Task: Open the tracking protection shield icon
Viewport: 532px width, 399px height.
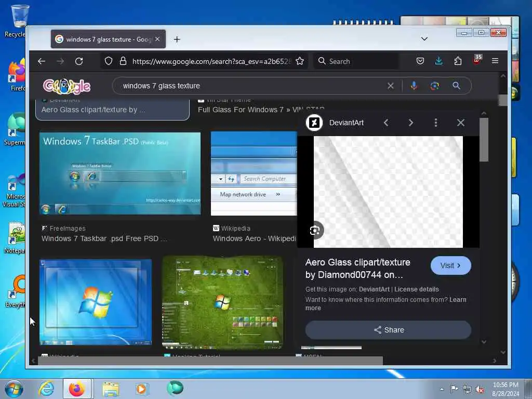Action: (108, 61)
